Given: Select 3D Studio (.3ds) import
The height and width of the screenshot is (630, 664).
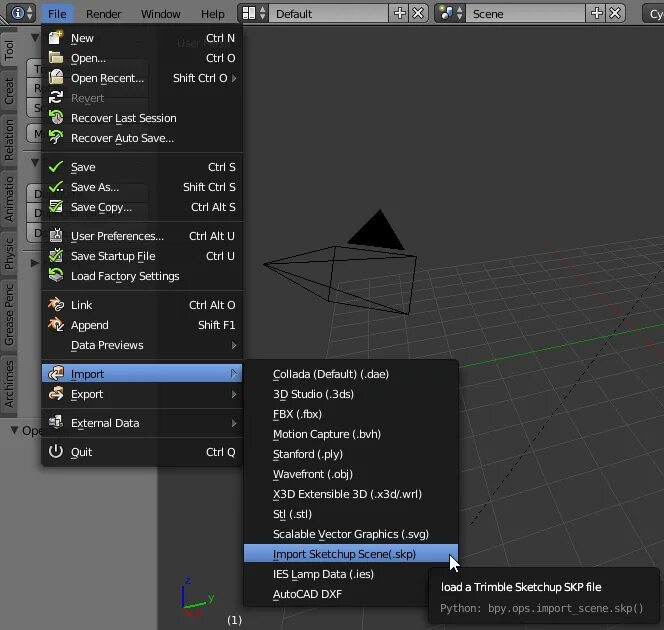Looking at the screenshot, I should [x=351, y=394].
